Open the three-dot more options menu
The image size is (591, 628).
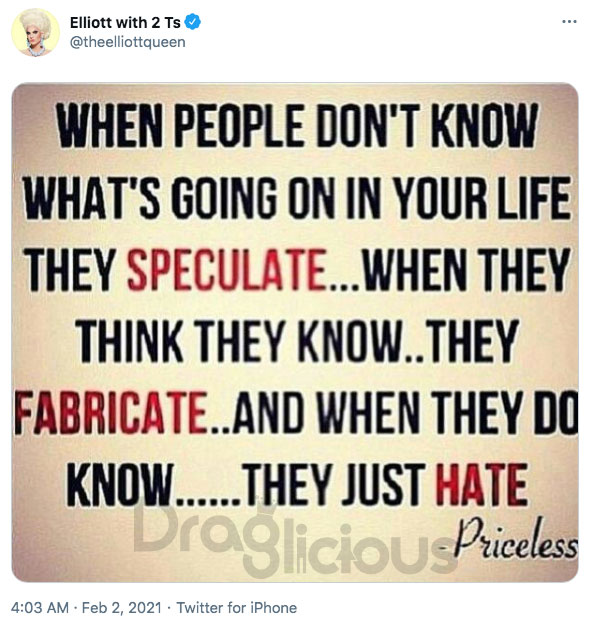[x=569, y=22]
